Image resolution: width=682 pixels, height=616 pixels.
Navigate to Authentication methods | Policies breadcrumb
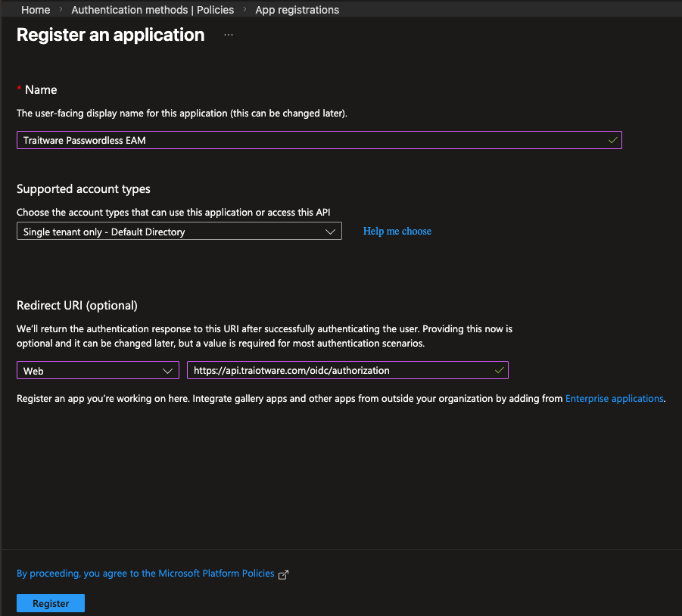click(152, 10)
